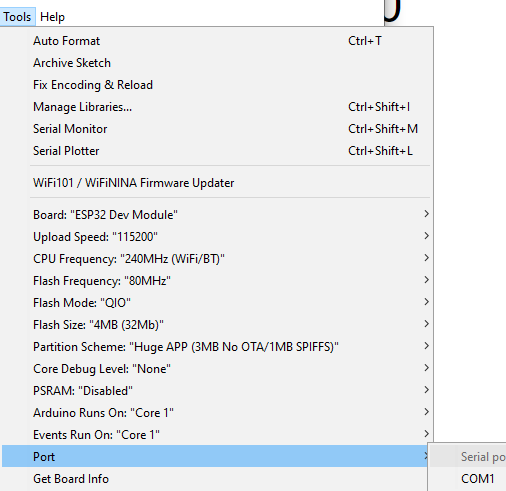
Task: Launch the Serial Plotter
Action: 216,151
